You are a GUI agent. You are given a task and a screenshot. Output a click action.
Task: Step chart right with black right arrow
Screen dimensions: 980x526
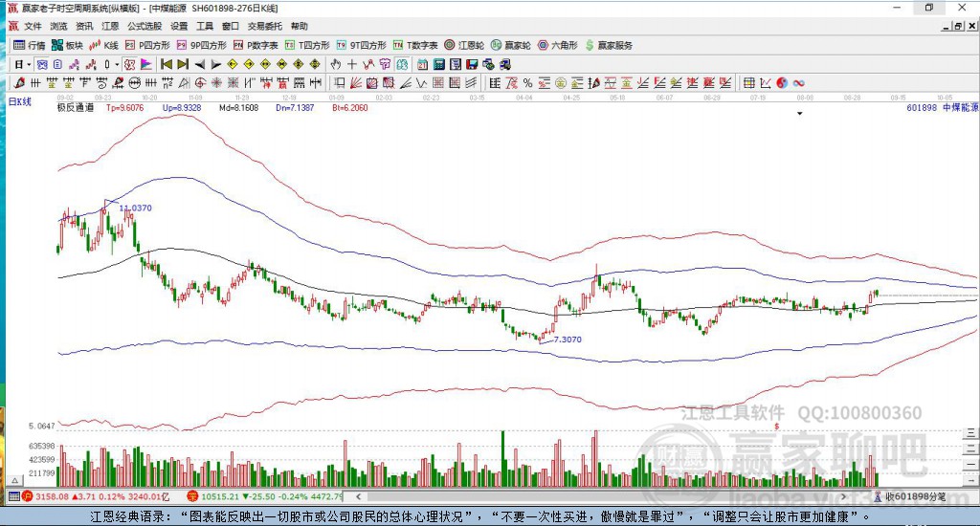pyautogui.click(x=215, y=64)
